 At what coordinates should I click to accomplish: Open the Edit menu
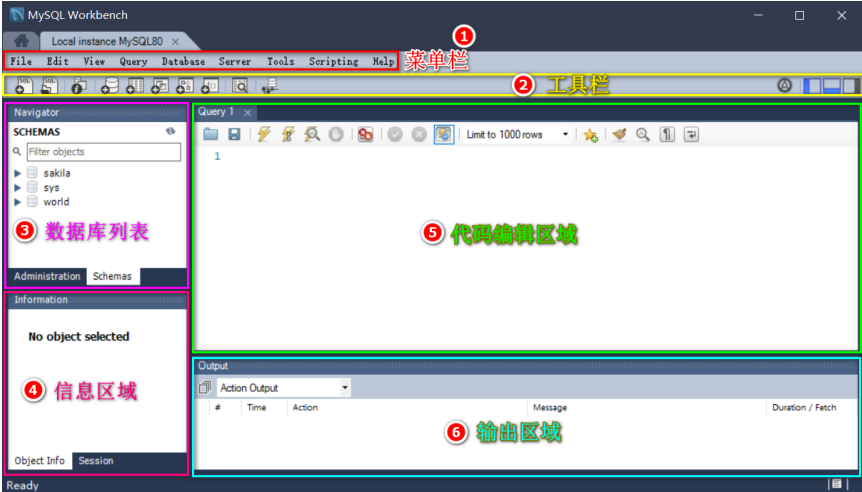click(57, 61)
